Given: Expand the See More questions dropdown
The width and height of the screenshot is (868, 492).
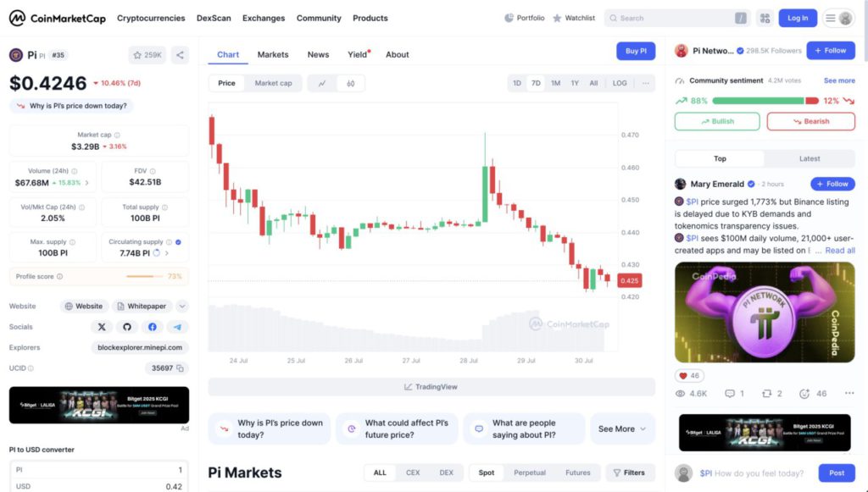Looking at the screenshot, I should point(622,429).
